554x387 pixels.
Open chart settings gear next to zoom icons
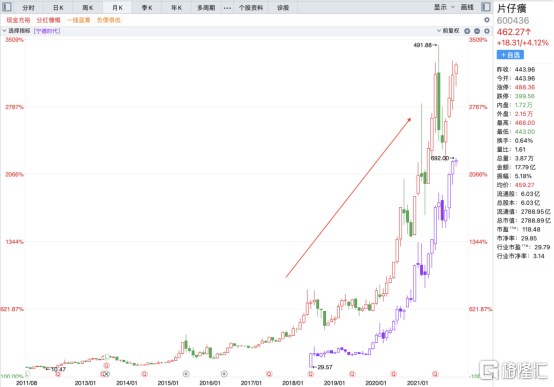coord(487,31)
